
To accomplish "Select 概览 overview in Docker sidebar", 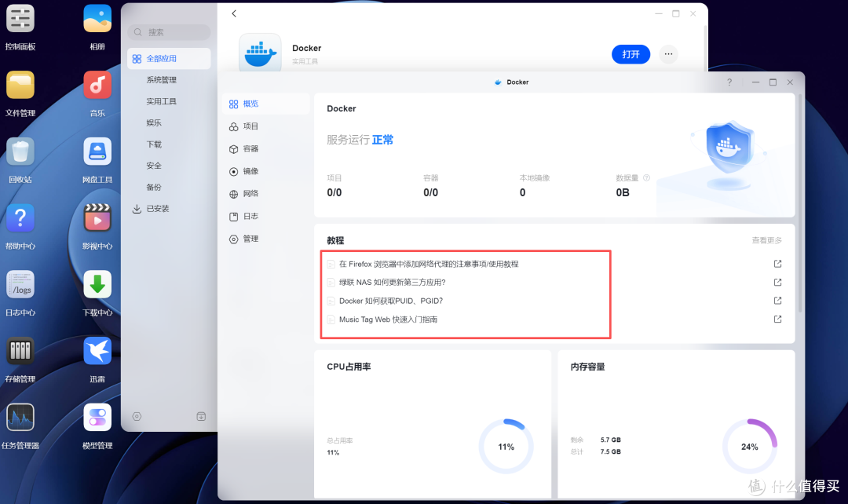I will (265, 104).
